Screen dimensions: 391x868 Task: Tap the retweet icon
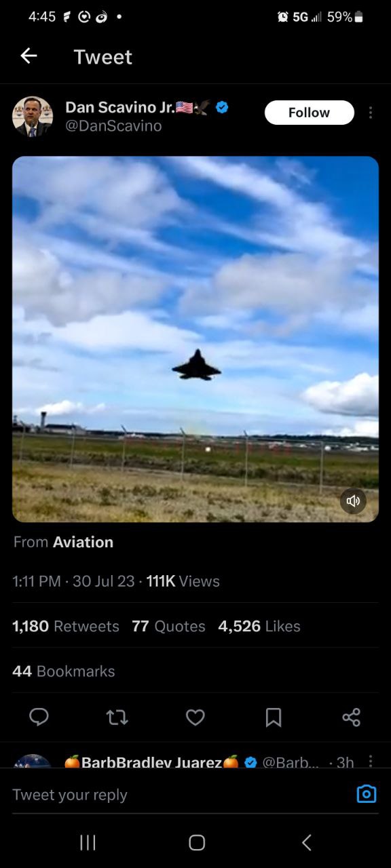pos(117,717)
